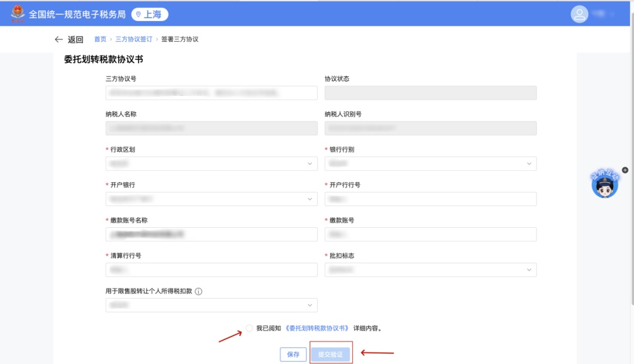Click the 提交验证 button
Viewport: 634px width, 364px height.
click(331, 354)
